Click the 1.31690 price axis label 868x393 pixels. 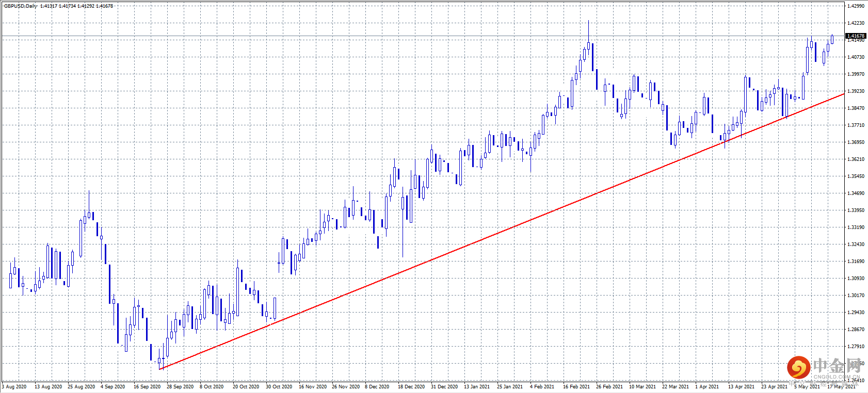point(856,261)
